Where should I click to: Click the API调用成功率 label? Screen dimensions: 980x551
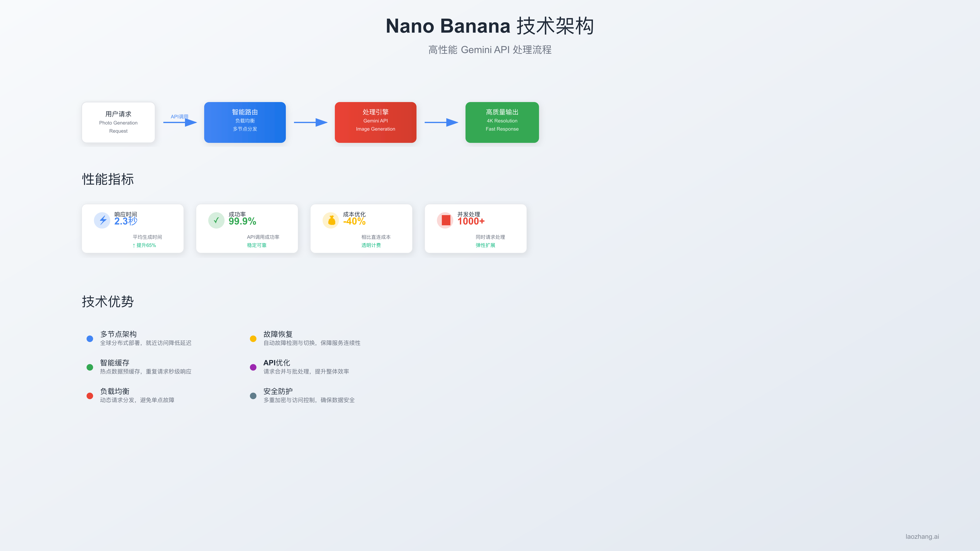coord(263,237)
